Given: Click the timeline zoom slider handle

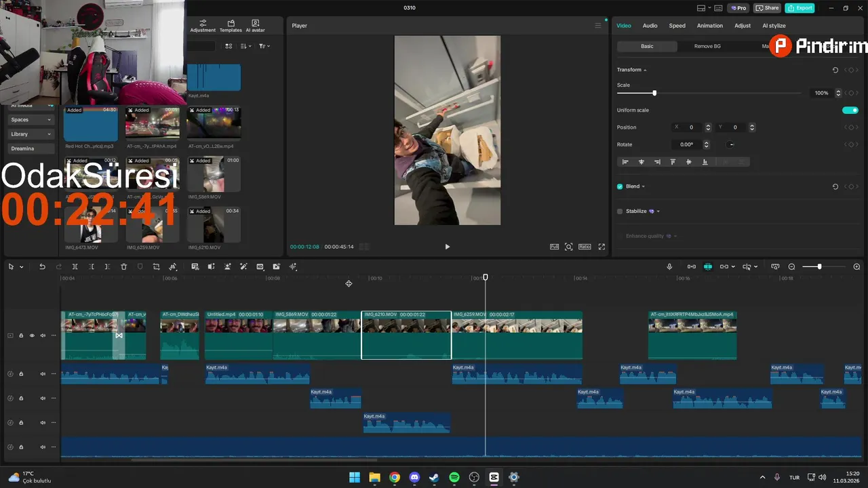Looking at the screenshot, I should point(819,267).
